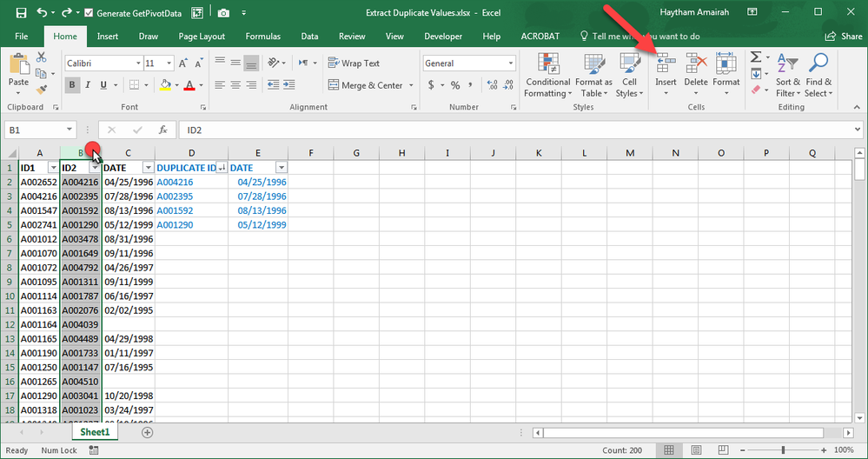Toggle Wrap Text
This screenshot has width=868, height=459.
(x=354, y=63)
